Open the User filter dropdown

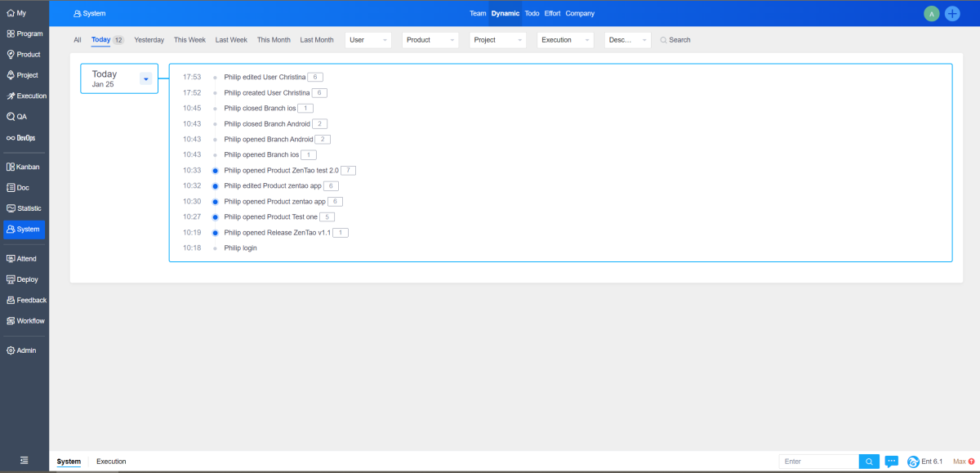click(x=368, y=40)
